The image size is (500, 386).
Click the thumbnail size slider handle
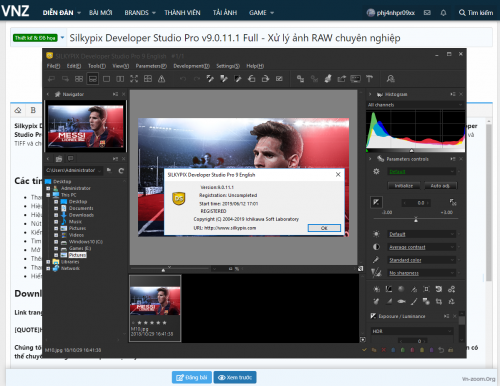coord(163,270)
